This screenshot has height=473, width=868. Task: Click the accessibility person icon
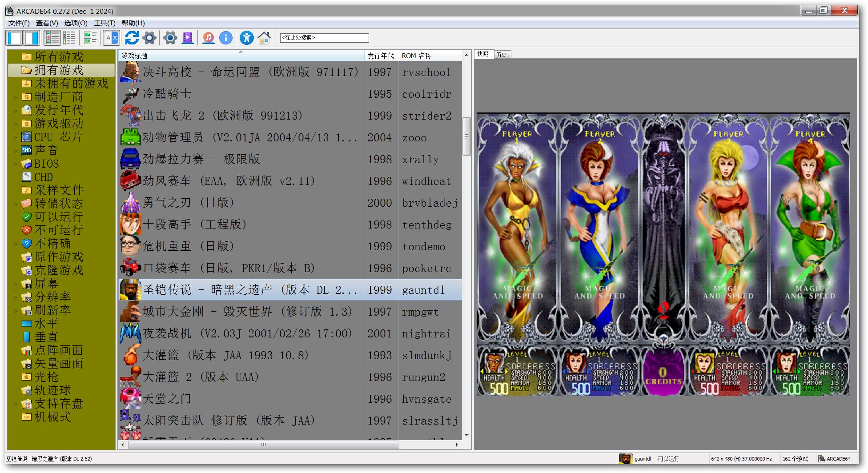(246, 38)
